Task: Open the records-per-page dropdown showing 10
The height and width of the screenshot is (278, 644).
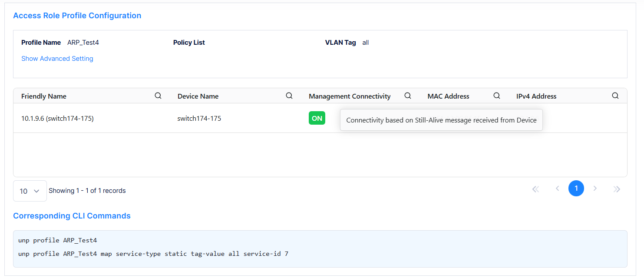Action: [30, 190]
